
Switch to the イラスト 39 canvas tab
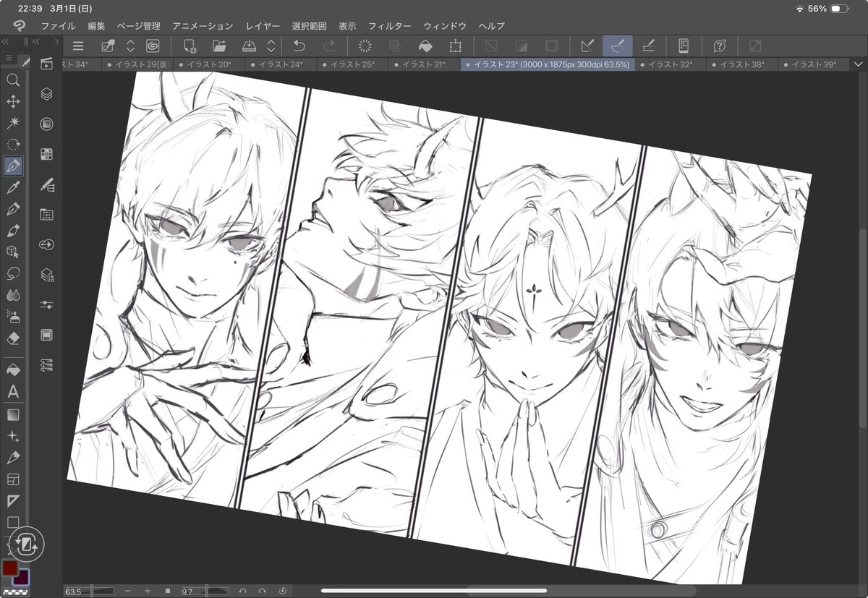point(814,64)
